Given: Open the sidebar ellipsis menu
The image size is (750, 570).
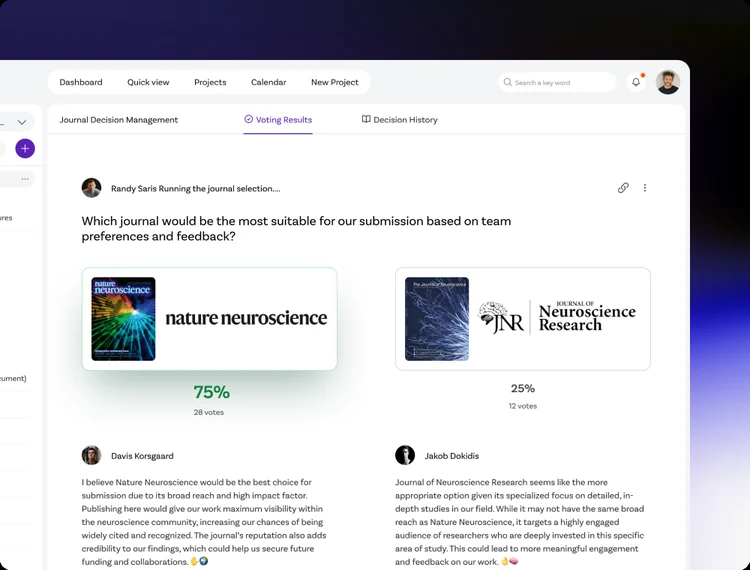Looking at the screenshot, I should pyautogui.click(x=25, y=179).
